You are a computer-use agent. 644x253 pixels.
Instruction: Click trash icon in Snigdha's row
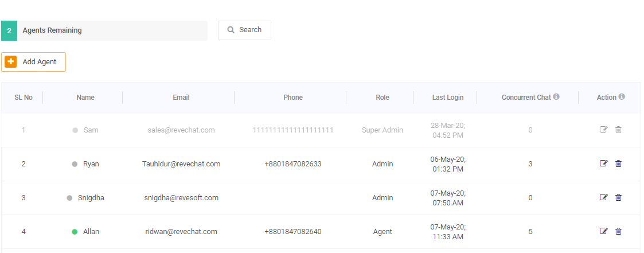click(618, 197)
